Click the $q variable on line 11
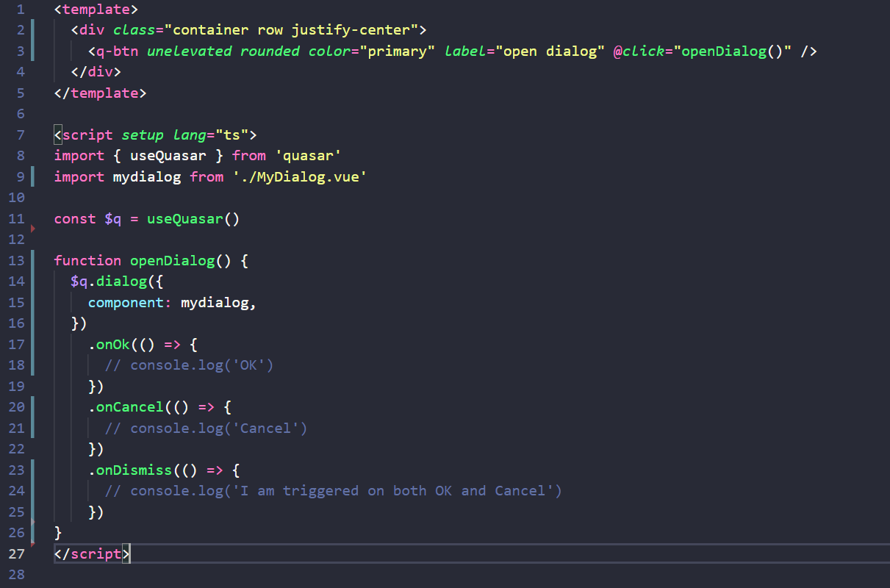The height and width of the screenshot is (588, 890). coord(113,218)
